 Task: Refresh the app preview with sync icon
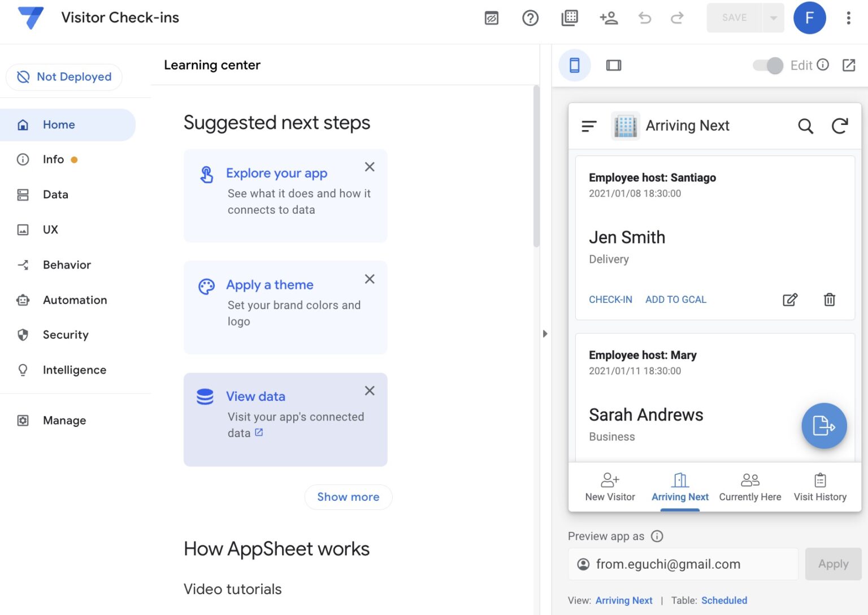[840, 126]
